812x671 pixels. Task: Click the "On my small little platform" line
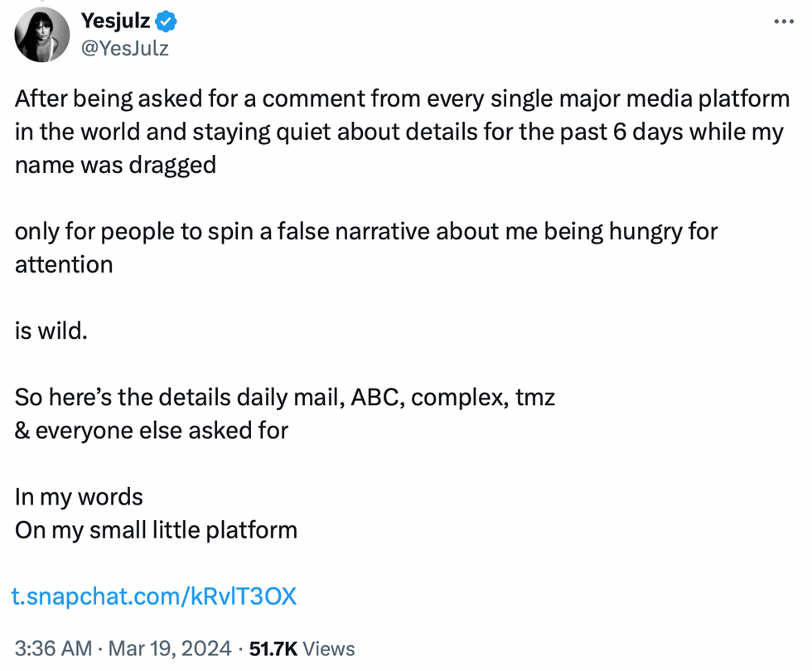click(156, 529)
